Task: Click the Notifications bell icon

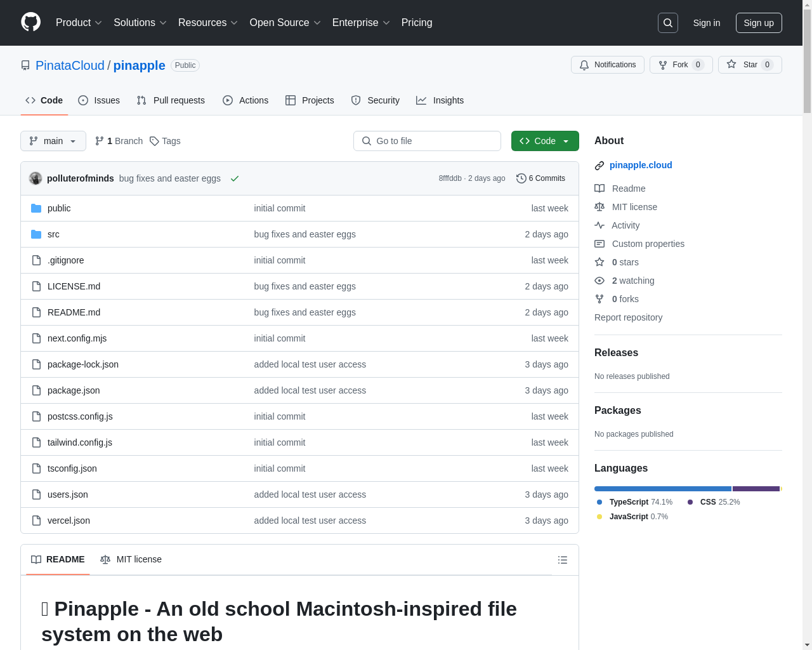Action: tap(584, 65)
